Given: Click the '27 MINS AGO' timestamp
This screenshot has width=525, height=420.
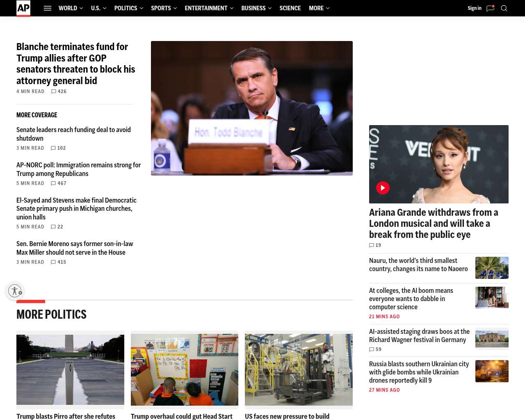Looking at the screenshot, I should click(x=384, y=390).
